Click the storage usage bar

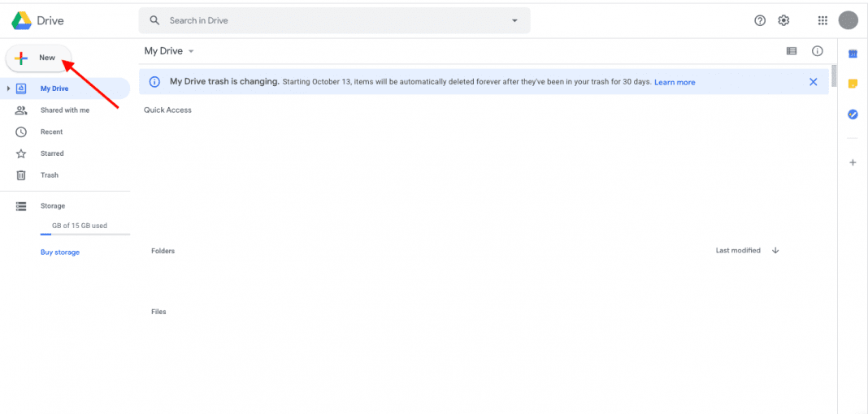[85, 235]
